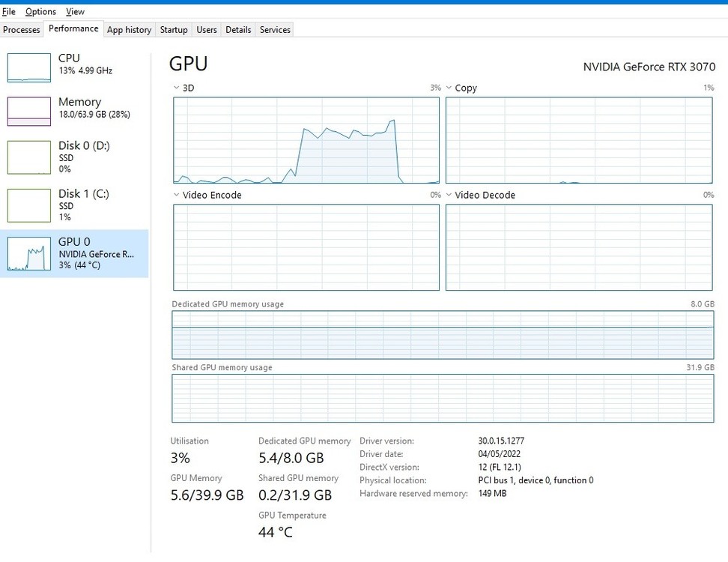Open the View menu
Viewport: 728px width, 562px height.
[x=75, y=12]
